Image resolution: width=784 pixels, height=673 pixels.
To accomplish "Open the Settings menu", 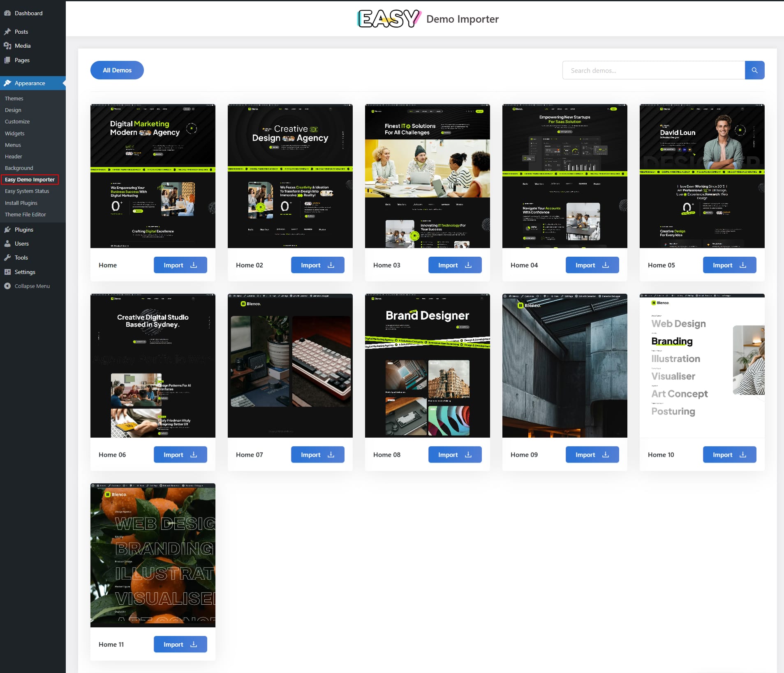I will tap(33, 272).
